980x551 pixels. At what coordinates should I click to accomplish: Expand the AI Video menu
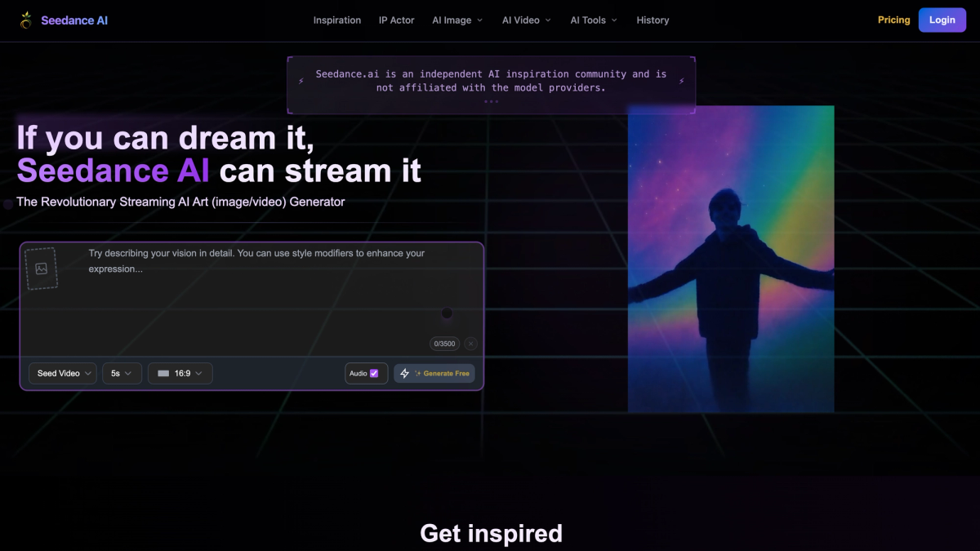[x=527, y=20]
